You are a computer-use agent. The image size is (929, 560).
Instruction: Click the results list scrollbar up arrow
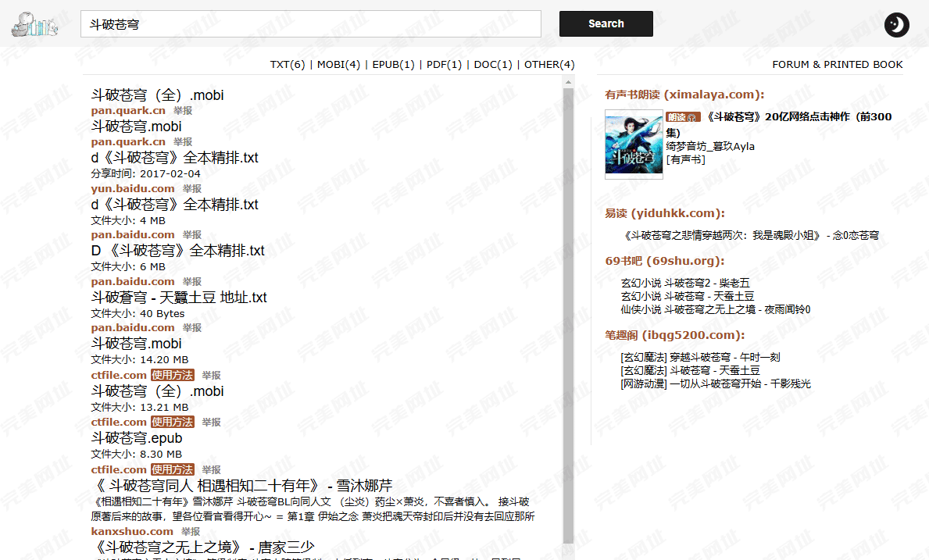[568, 82]
